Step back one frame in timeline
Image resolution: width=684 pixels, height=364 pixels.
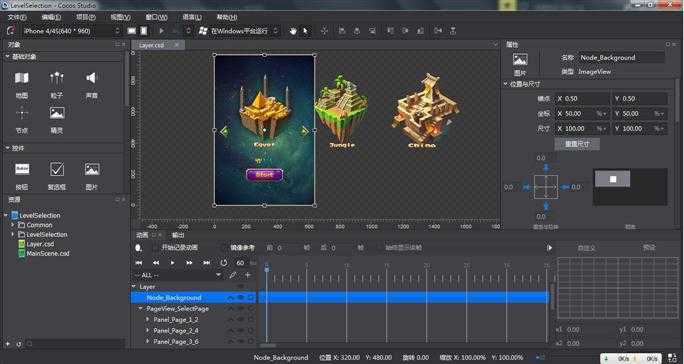click(x=155, y=263)
